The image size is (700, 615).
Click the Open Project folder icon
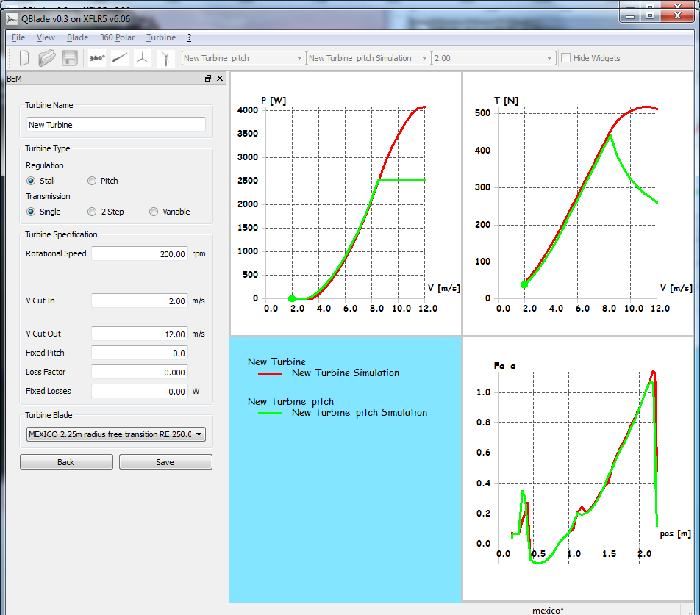[47, 58]
